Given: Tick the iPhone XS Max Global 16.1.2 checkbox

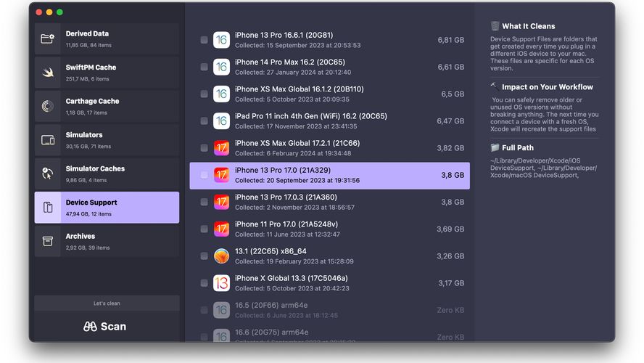Looking at the screenshot, I should [x=204, y=94].
